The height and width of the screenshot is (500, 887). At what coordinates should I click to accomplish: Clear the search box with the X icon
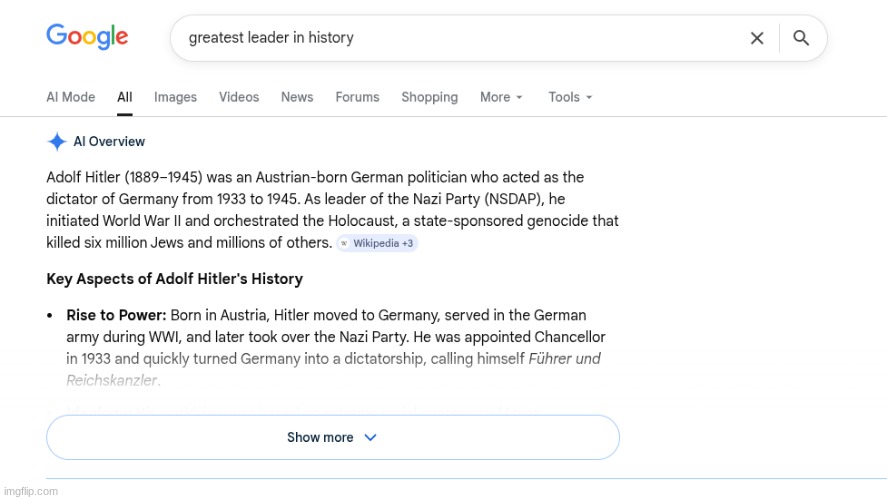[757, 38]
